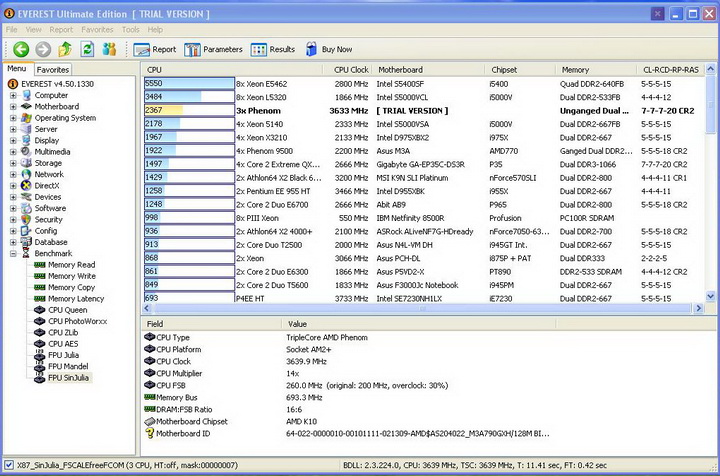Expand the Operating System node
This screenshot has height=476, width=720.
click(13, 118)
